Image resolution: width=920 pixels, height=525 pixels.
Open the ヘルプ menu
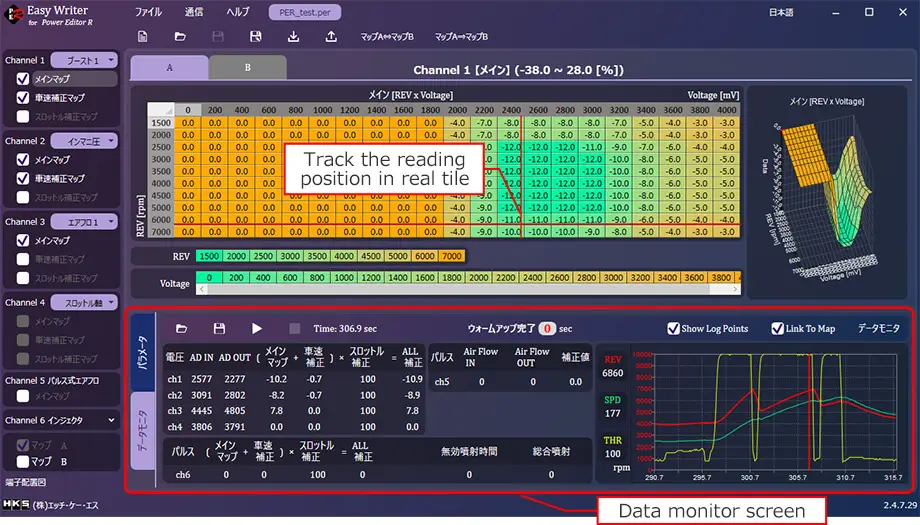[x=238, y=12]
